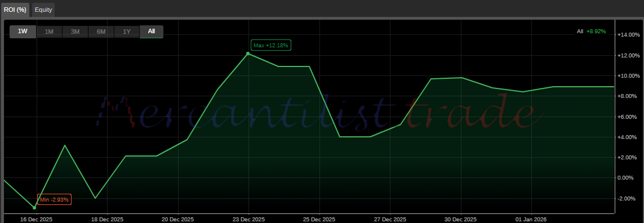Click the Max +12.18% label
Viewport: 644px width, 223px height.
270,45
